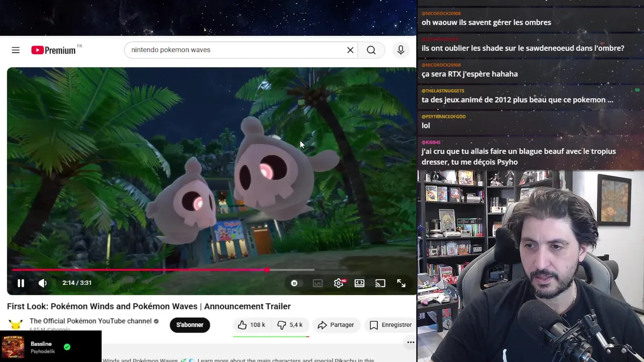Switch to theater mode
The width and height of the screenshot is (644, 362).
[359, 283]
